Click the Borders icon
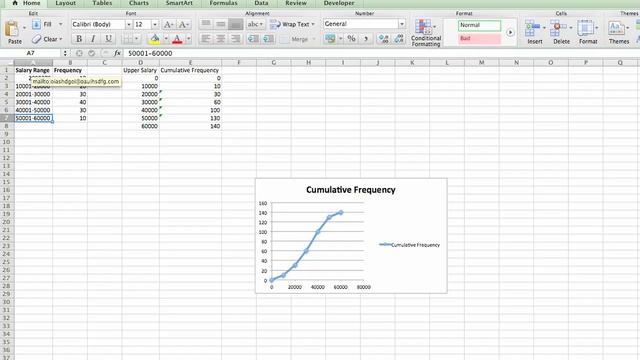 click(128, 39)
